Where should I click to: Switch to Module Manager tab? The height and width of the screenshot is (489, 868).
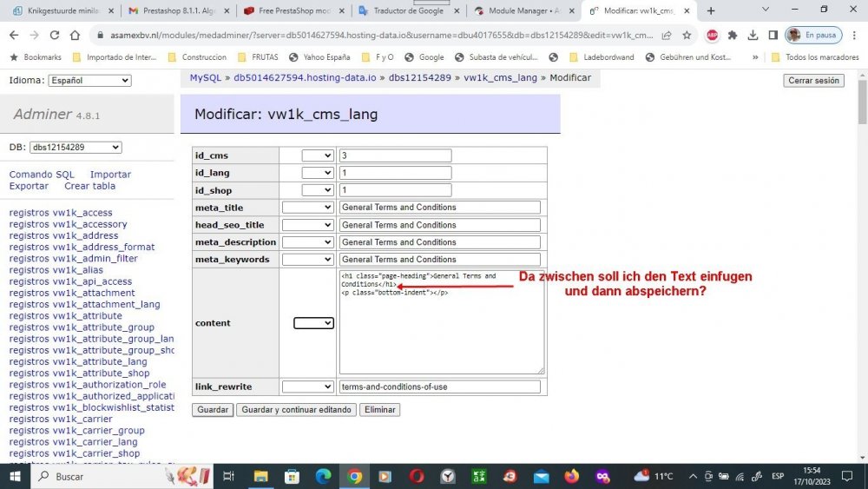(x=523, y=10)
